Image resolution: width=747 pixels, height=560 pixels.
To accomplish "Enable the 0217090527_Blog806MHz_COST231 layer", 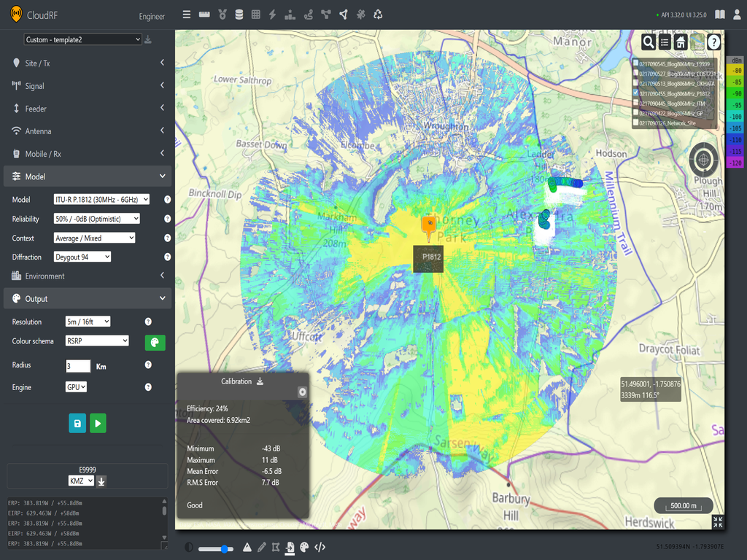I will [x=636, y=73].
